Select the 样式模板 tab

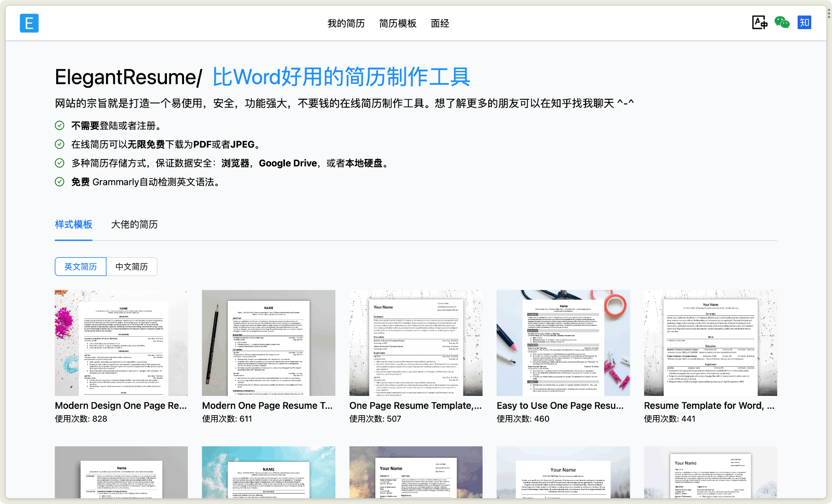coord(73,224)
